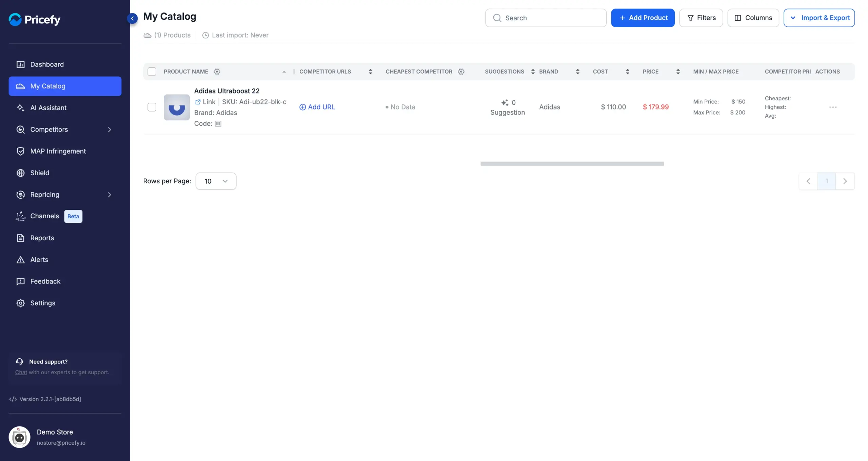
Task: Open the Rows per Page dropdown
Action: (x=216, y=181)
